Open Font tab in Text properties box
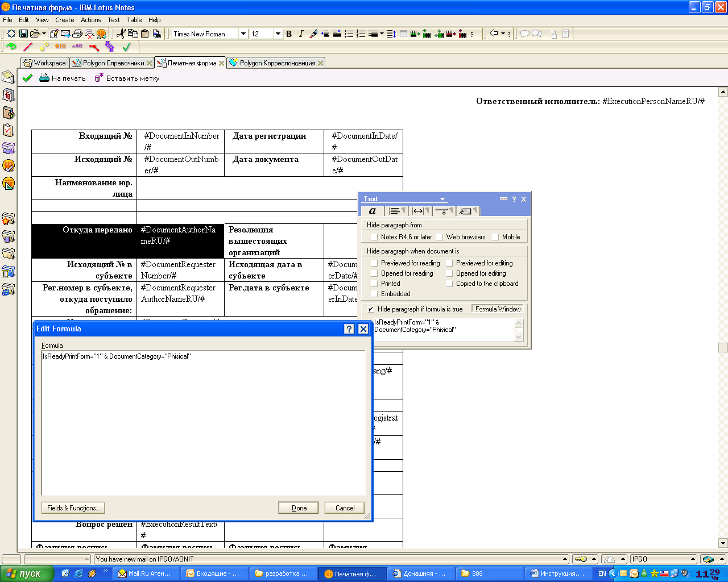The height and width of the screenshot is (582, 728). pyautogui.click(x=373, y=211)
